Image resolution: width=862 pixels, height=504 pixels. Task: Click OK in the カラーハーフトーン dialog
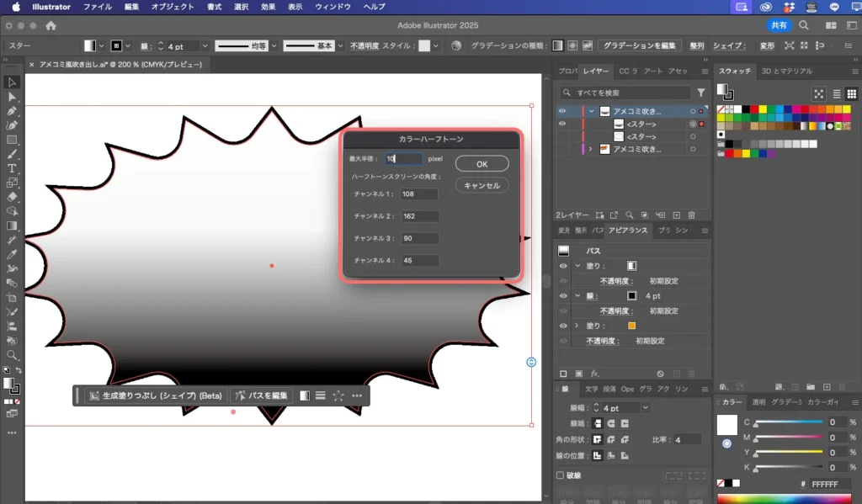tap(482, 163)
